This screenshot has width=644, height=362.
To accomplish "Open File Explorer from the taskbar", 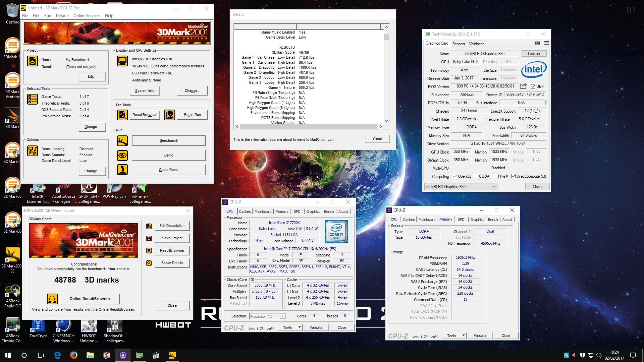I will point(90,355).
